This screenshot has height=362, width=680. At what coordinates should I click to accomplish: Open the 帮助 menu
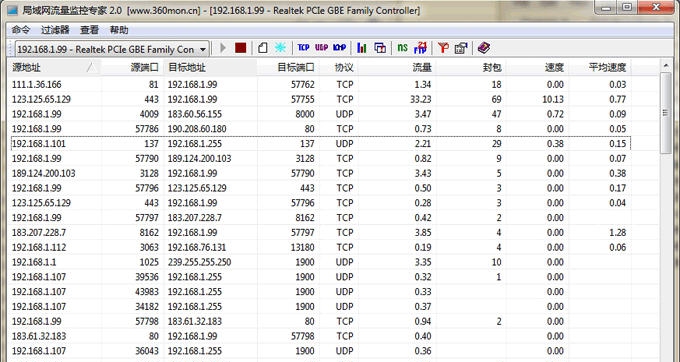[x=119, y=30]
